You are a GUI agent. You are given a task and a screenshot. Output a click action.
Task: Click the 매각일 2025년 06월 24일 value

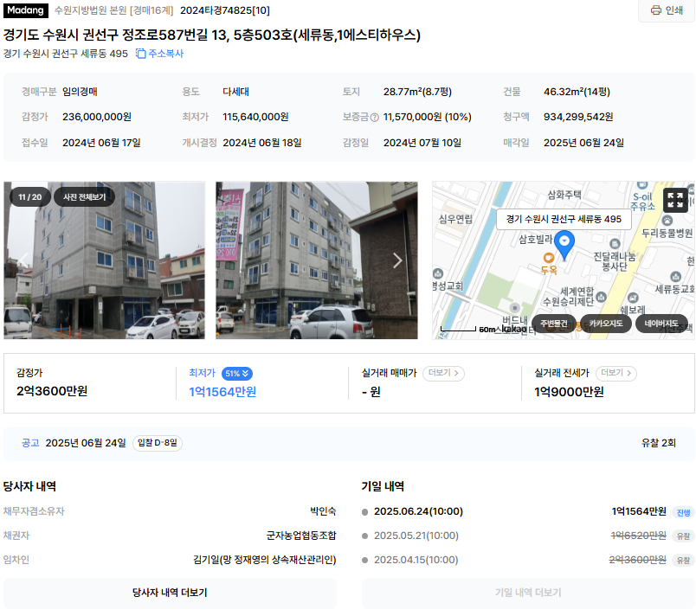pyautogui.click(x=583, y=143)
